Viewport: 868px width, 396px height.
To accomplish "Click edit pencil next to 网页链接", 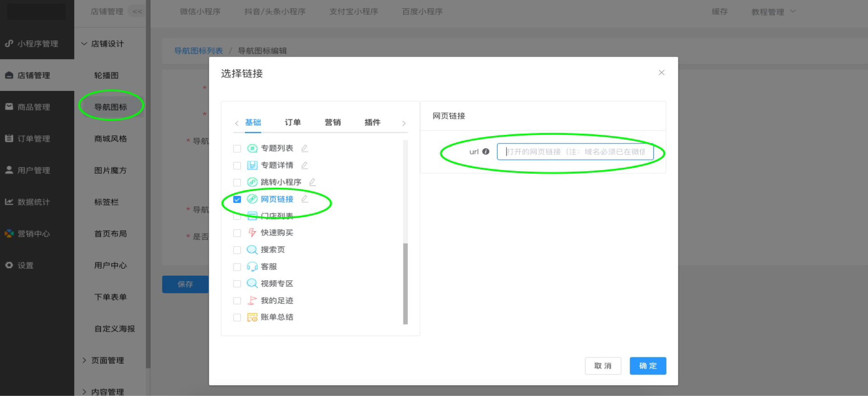I will pyautogui.click(x=305, y=199).
